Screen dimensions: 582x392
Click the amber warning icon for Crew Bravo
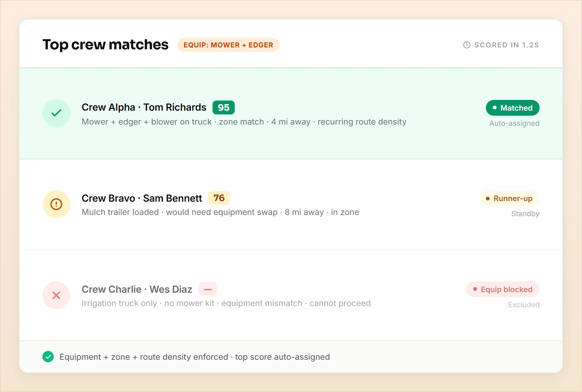click(x=56, y=204)
